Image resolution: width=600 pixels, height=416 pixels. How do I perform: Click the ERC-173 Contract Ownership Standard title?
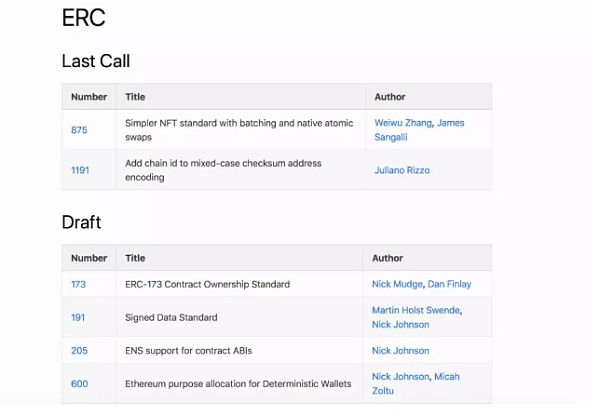tap(207, 284)
